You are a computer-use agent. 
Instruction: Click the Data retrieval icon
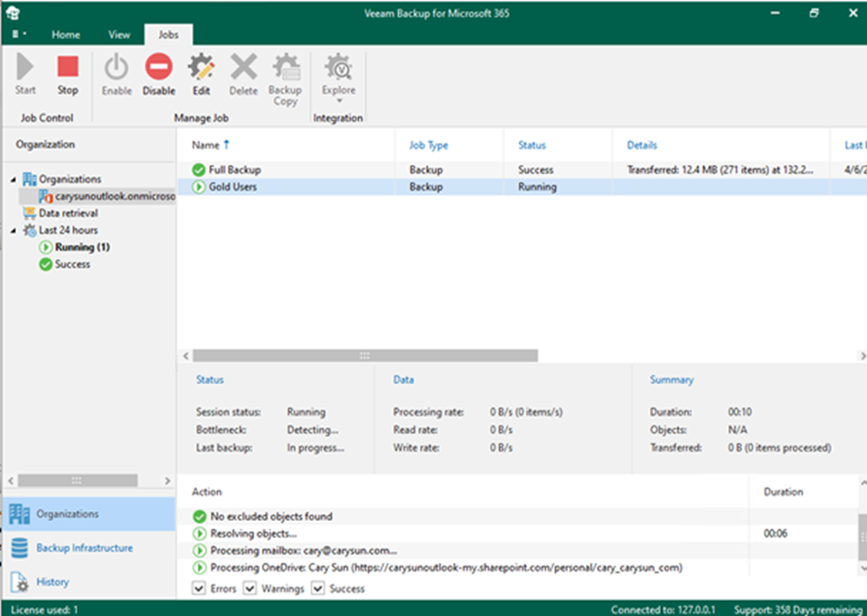(29, 213)
